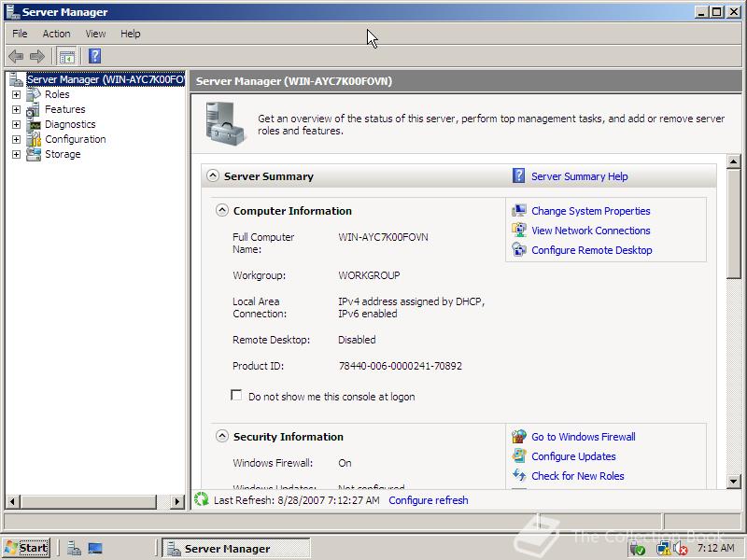Click the scroll down arrow in details pane
The height and width of the screenshot is (560, 747).
click(x=734, y=481)
